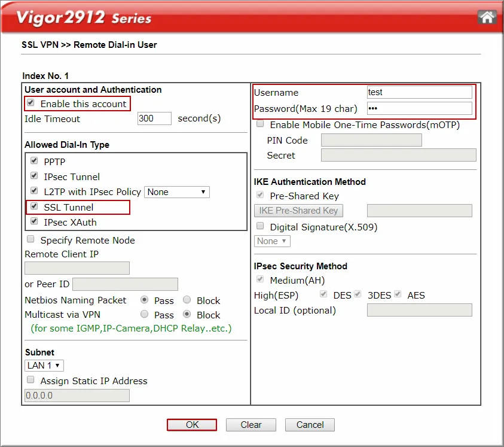504x447 pixels.
Task: Open the Digital Signature None dropdown
Action: [272, 241]
